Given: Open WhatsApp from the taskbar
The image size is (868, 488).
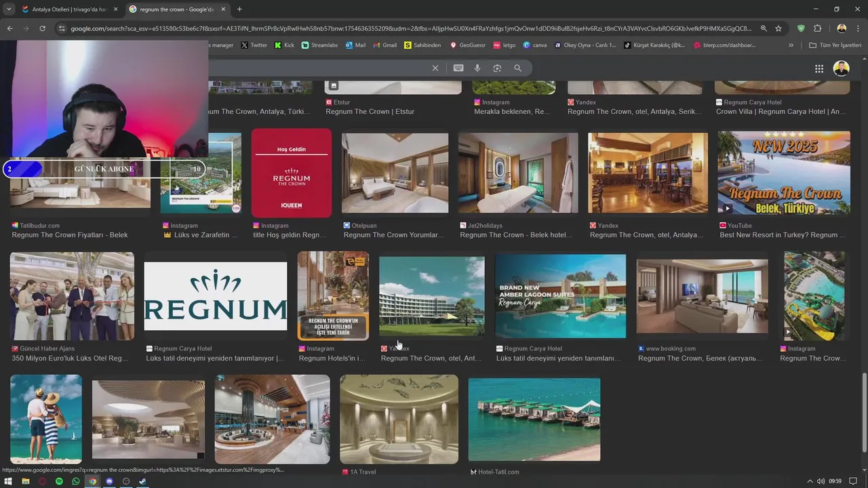Looking at the screenshot, I should point(76,481).
